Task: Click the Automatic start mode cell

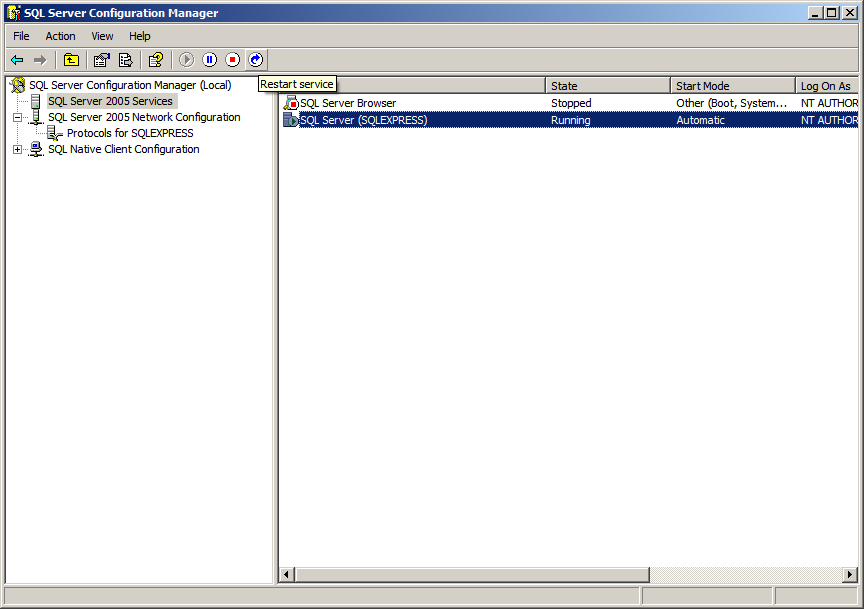Action: pos(700,120)
